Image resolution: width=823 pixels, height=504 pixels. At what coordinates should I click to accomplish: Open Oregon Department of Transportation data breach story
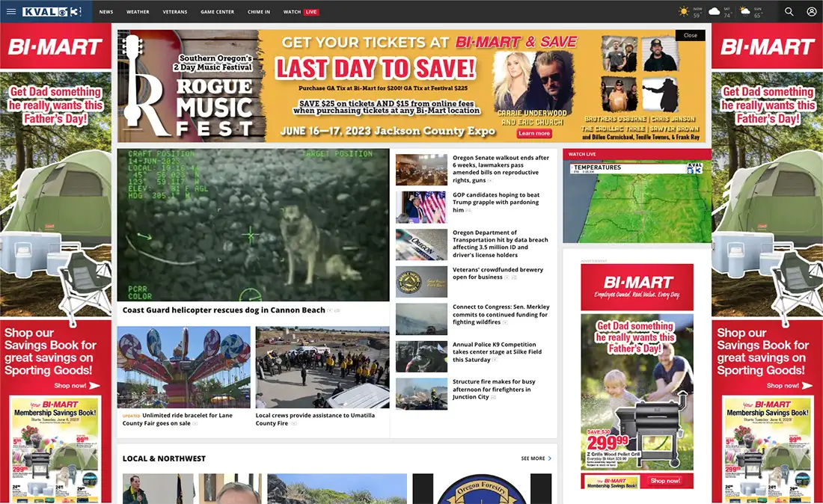tap(501, 244)
